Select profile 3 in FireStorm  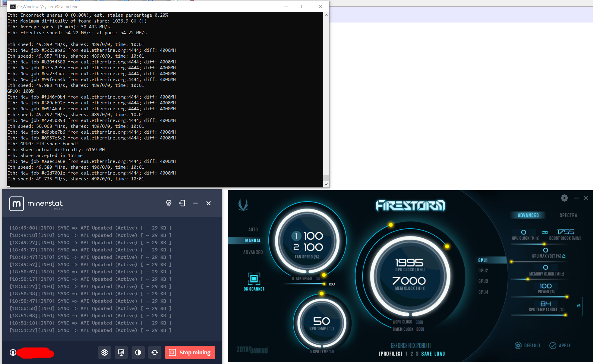(x=417, y=354)
